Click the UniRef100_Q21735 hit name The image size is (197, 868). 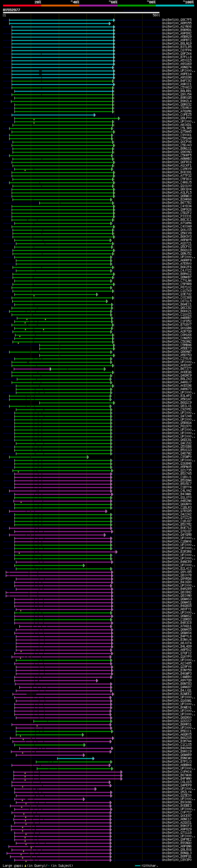tap(177, 470)
